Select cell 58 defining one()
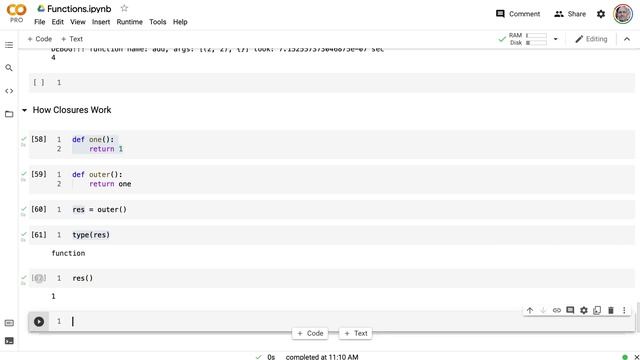The image size is (640, 360). point(331,144)
